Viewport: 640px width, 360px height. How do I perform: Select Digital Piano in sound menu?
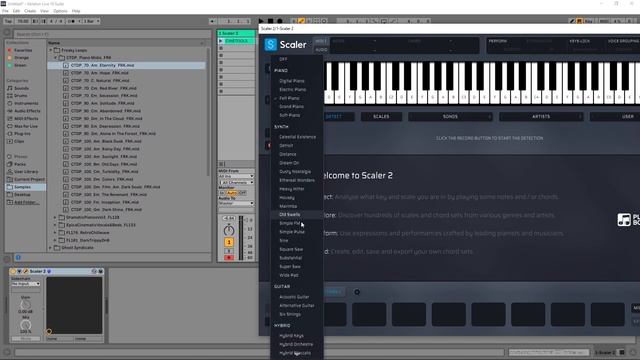291,81
